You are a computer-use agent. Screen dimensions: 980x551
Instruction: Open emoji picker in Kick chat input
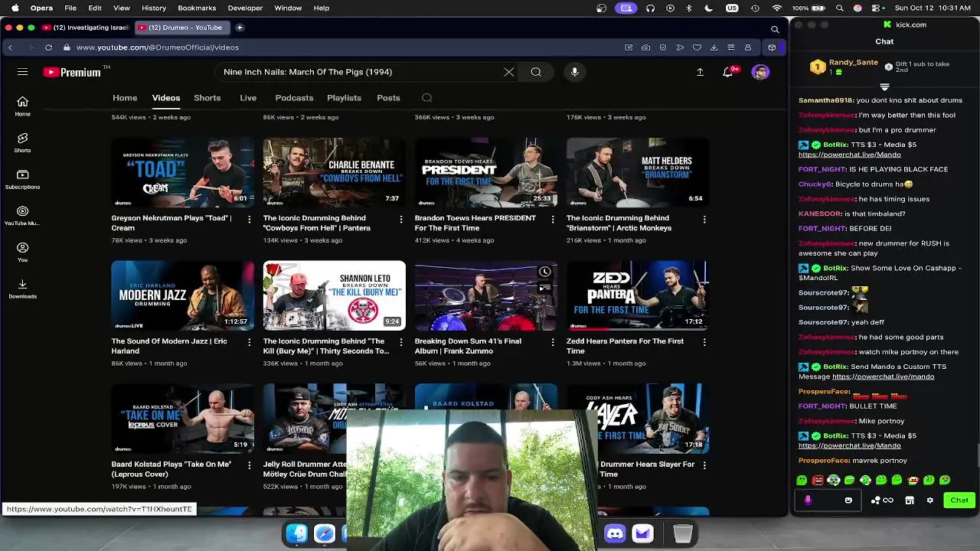(x=848, y=500)
